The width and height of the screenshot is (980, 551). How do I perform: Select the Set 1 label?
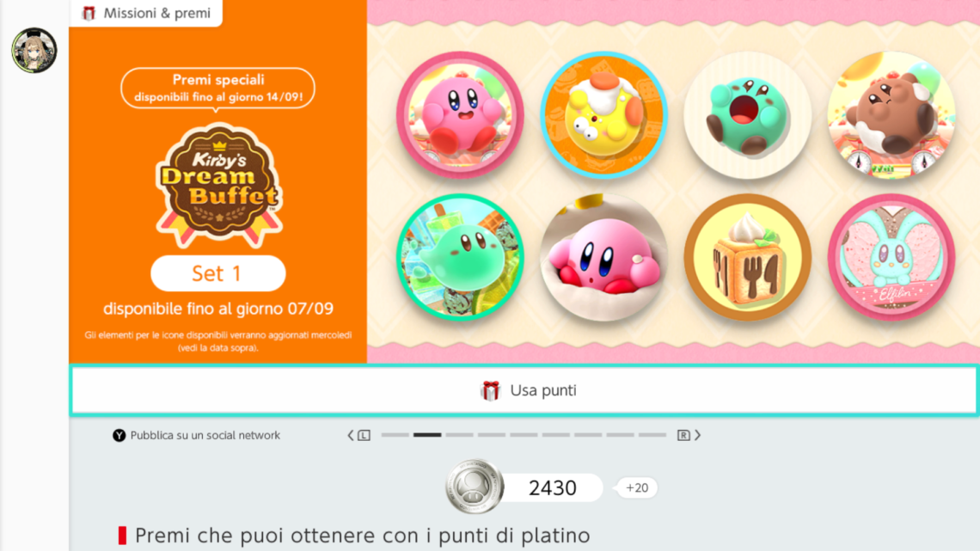coord(217,273)
